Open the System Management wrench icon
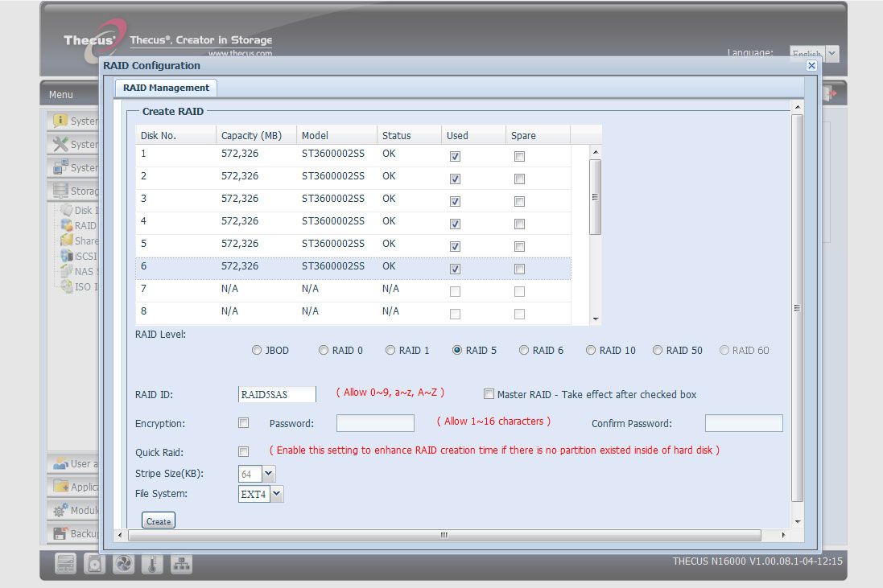This screenshot has height=588, width=883. [x=60, y=144]
